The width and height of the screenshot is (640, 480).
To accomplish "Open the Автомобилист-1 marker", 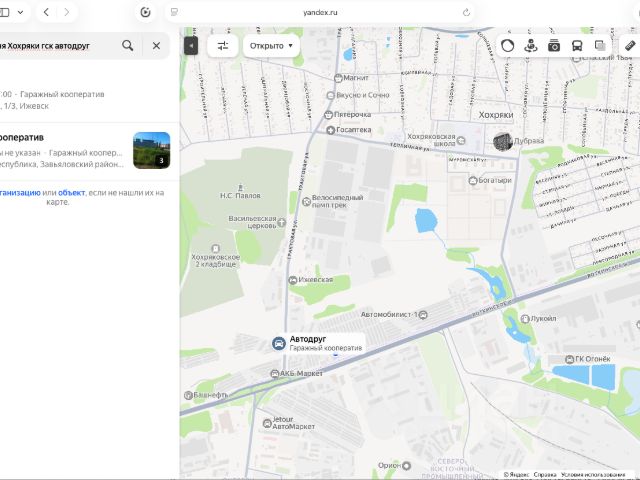I will pos(423,315).
